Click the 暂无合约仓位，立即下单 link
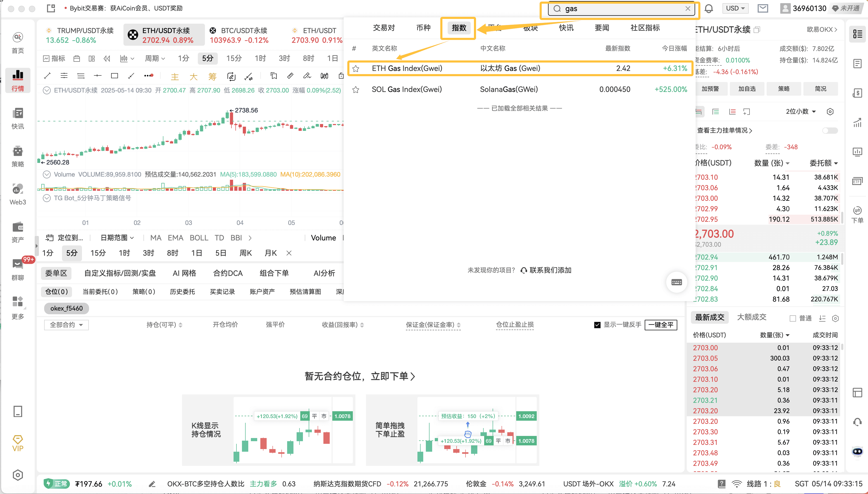 [360, 376]
